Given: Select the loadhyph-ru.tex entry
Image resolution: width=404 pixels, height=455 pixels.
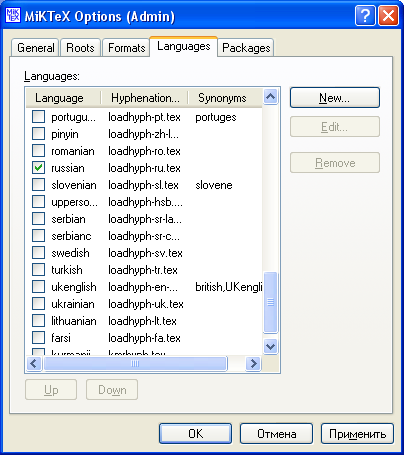Looking at the screenshot, I should [x=144, y=168].
